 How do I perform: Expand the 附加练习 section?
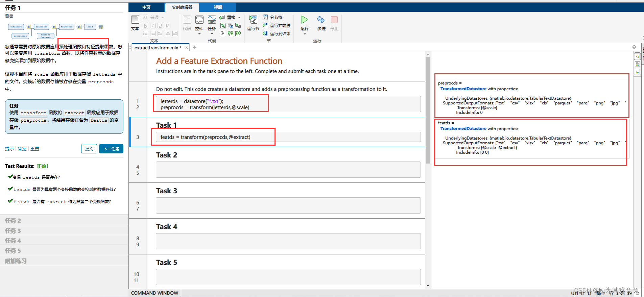pyautogui.click(x=64, y=261)
